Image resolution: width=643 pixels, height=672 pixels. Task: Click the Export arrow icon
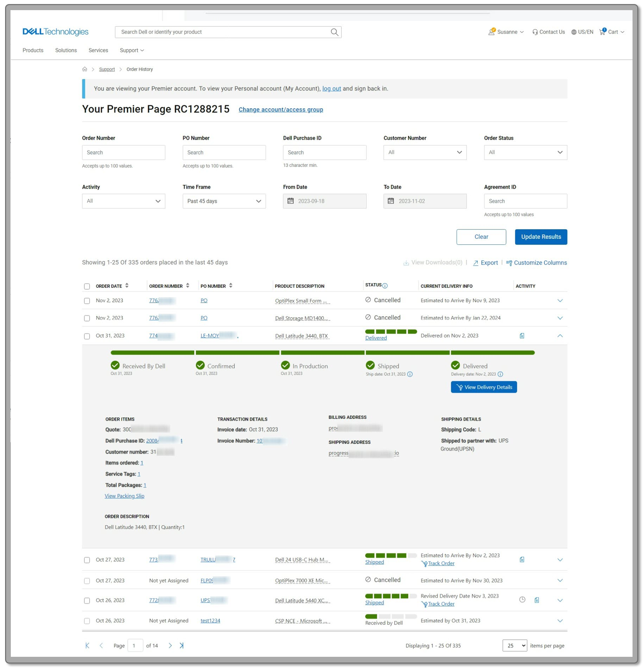click(475, 263)
